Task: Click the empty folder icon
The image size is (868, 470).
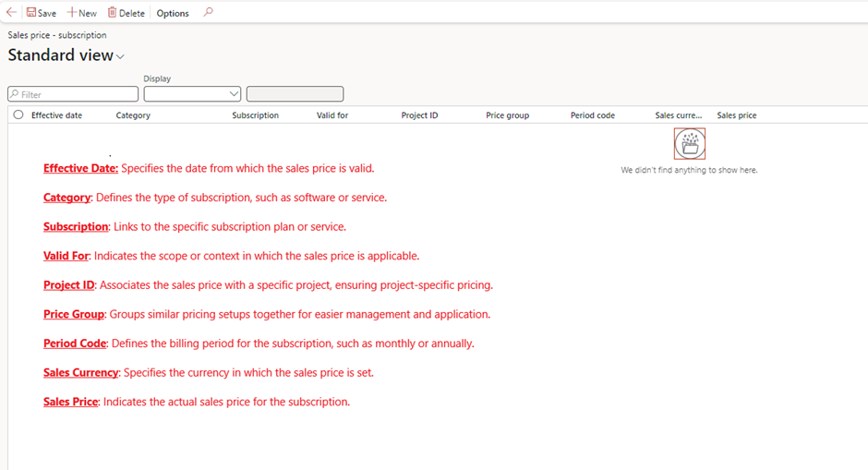Action: (x=690, y=144)
